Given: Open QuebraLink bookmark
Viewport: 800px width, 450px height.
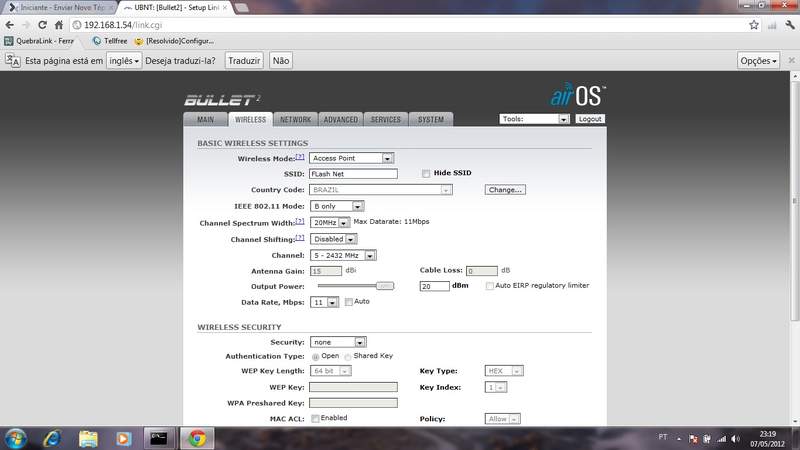Looking at the screenshot, I should pos(39,41).
